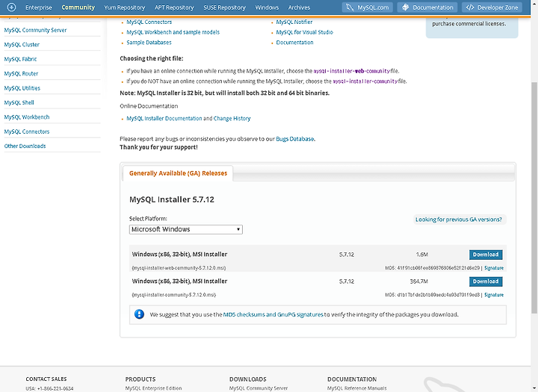Viewport: 538px width, 392px height.
Task: Open MySQL Connectors sidebar link
Action: coord(27,131)
